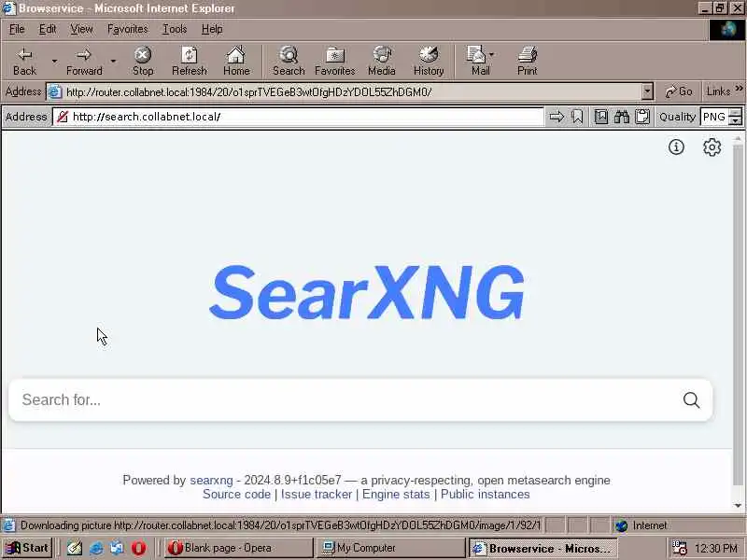Open the Media toolbar pane
The height and width of the screenshot is (560, 747).
[x=382, y=61]
